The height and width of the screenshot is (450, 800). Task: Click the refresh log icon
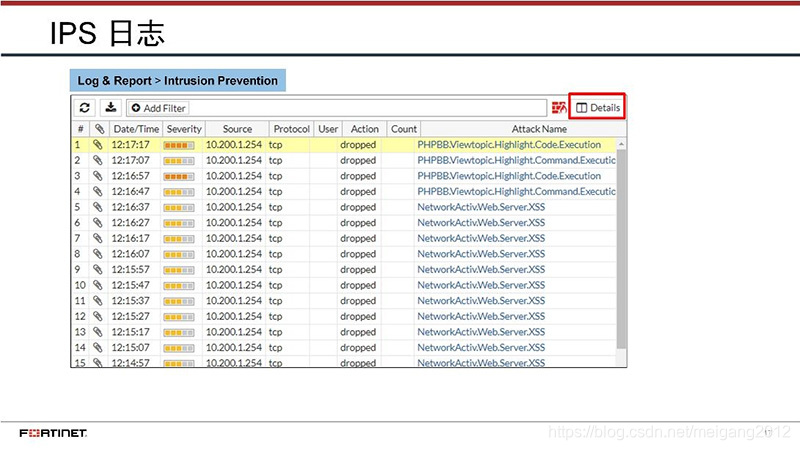click(85, 108)
